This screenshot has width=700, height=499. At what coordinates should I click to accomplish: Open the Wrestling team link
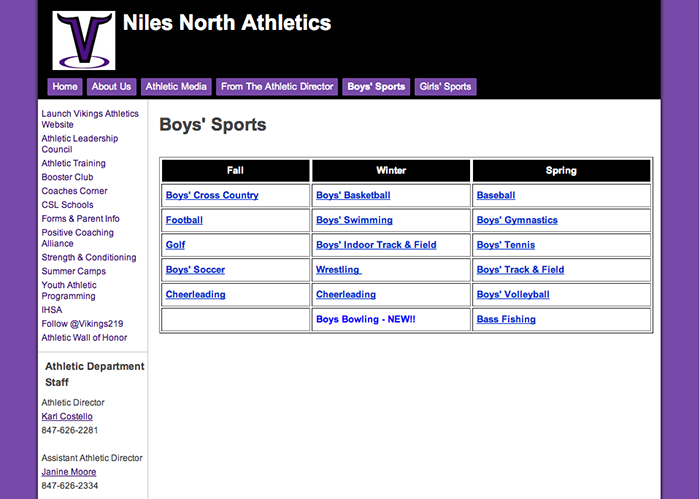339,270
